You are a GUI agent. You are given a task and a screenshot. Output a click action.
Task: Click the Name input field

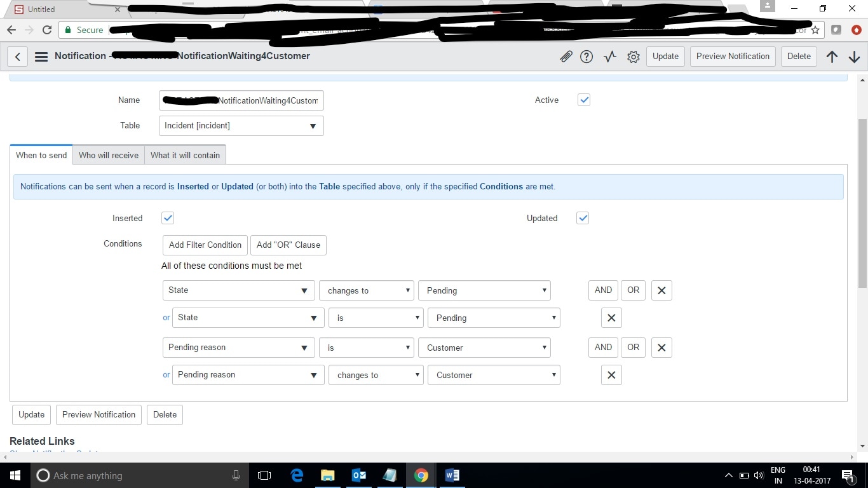point(241,100)
